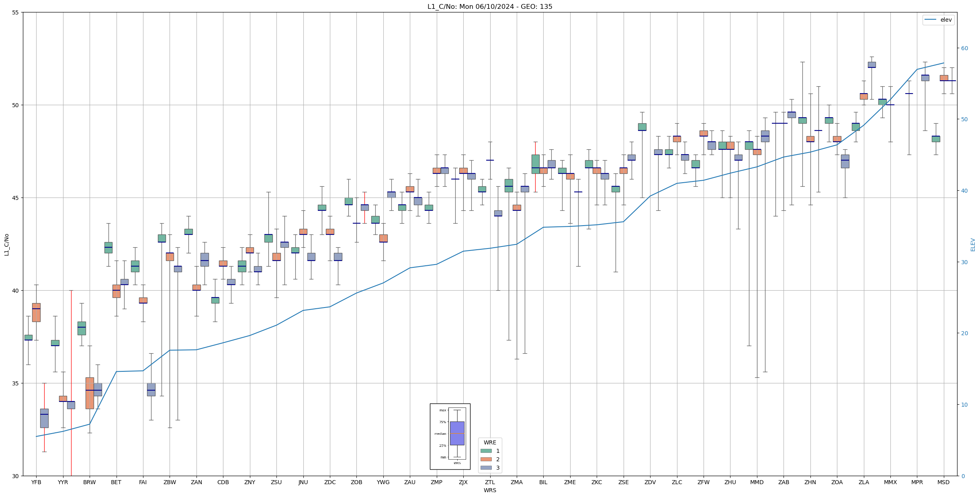
Task: Click the 55 tick on left axis
Action: tap(16, 12)
